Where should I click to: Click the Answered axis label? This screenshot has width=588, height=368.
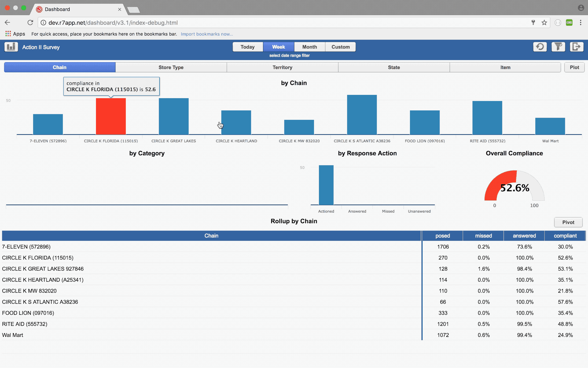point(357,211)
